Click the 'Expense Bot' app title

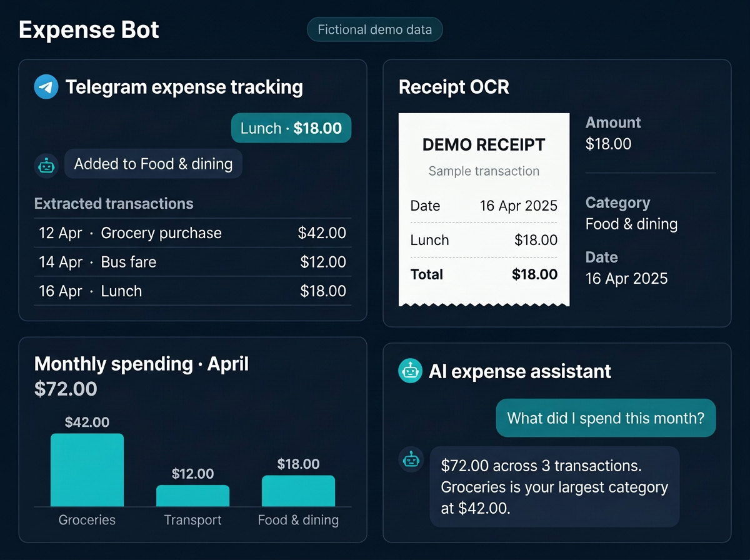click(x=89, y=30)
